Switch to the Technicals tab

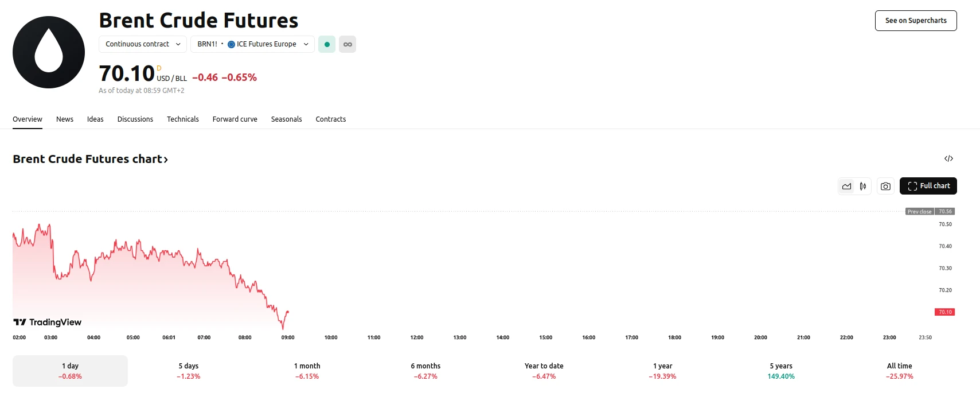coord(182,119)
